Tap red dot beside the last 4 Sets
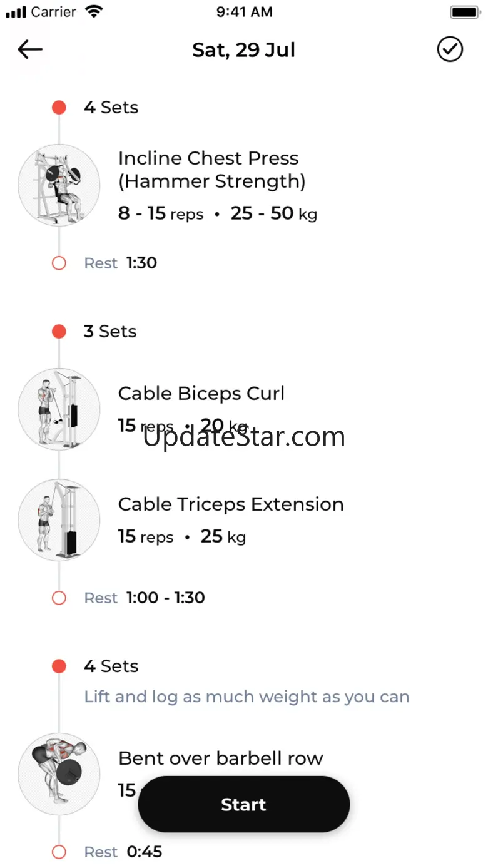488x868 pixels. point(59,666)
